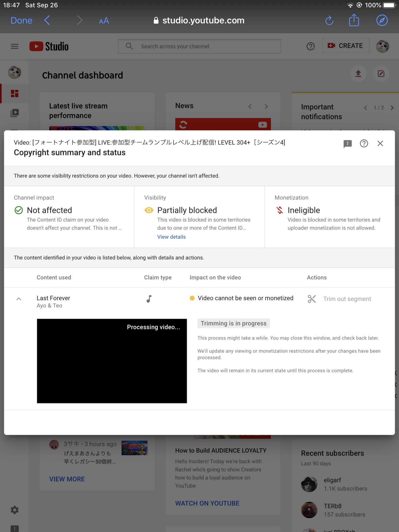
Task: Click the Partially blocked eye icon
Action: tap(149, 210)
